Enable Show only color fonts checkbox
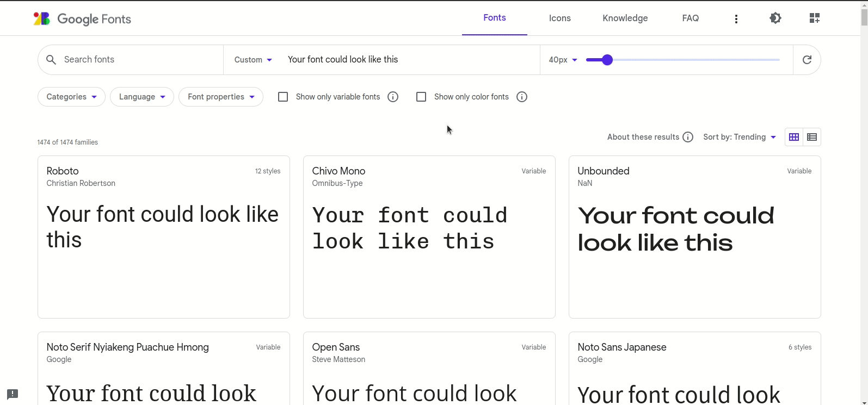 click(421, 97)
